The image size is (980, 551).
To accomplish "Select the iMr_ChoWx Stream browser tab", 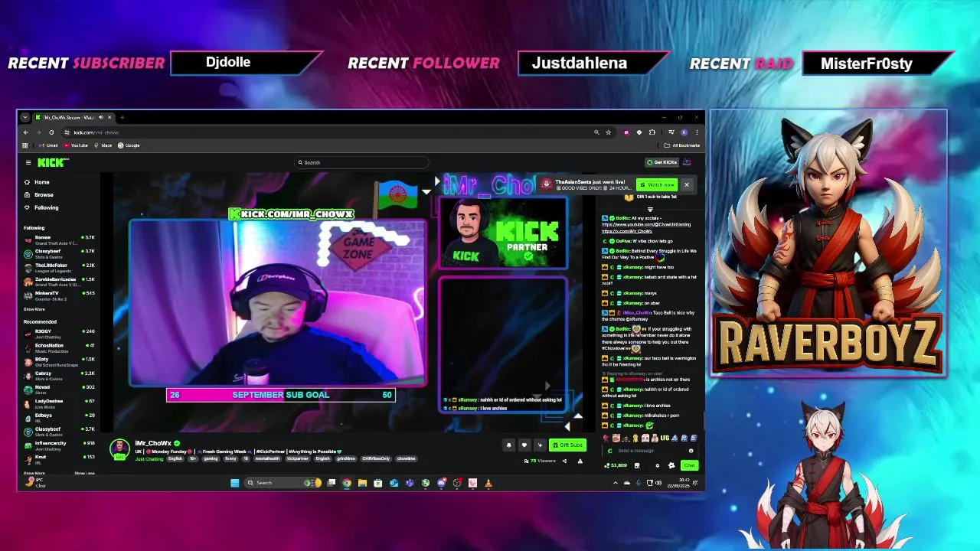I will pyautogui.click(x=73, y=117).
